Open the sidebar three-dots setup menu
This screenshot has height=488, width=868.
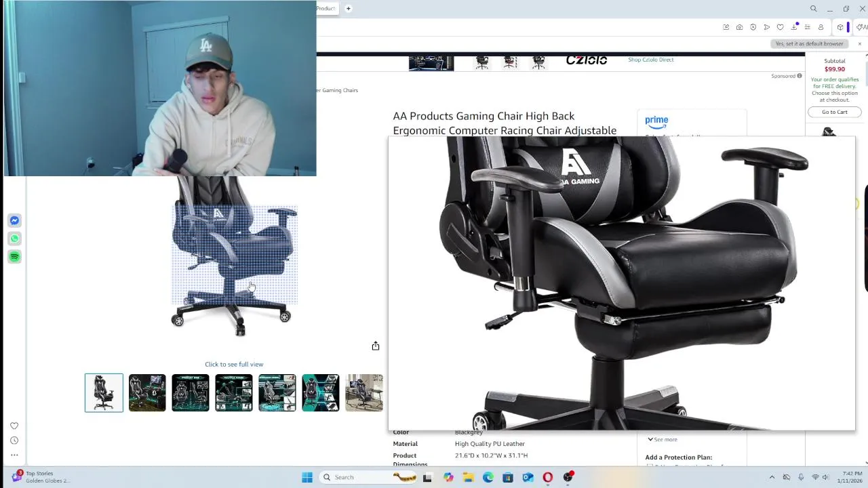[14, 455]
